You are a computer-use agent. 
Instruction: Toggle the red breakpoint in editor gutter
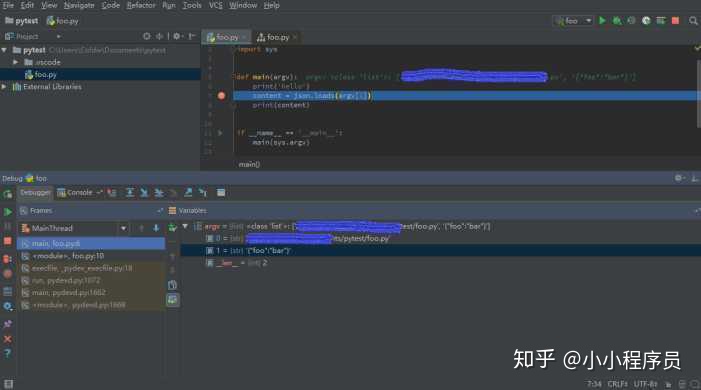[221, 96]
